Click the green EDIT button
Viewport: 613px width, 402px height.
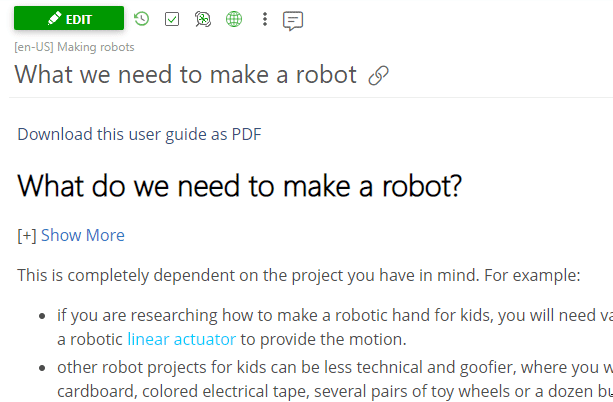click(x=69, y=18)
